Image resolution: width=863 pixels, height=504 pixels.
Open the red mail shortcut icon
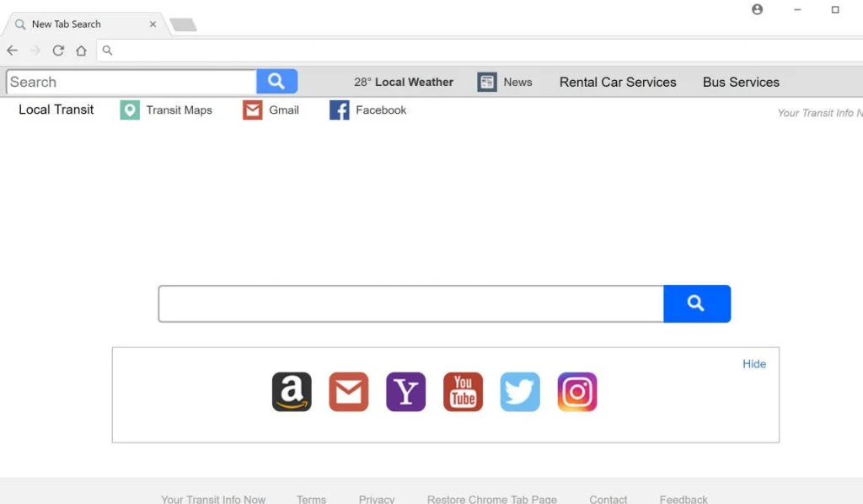coord(349,392)
